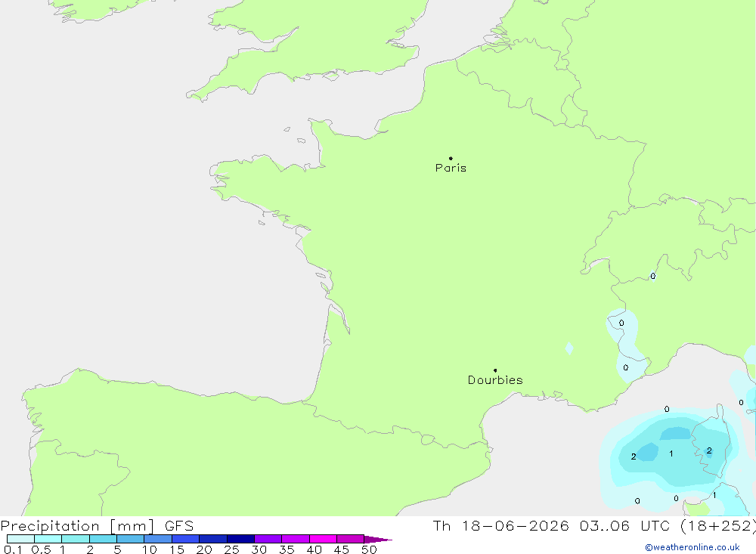Click the "Precipitation [mm]" title text

point(77,526)
